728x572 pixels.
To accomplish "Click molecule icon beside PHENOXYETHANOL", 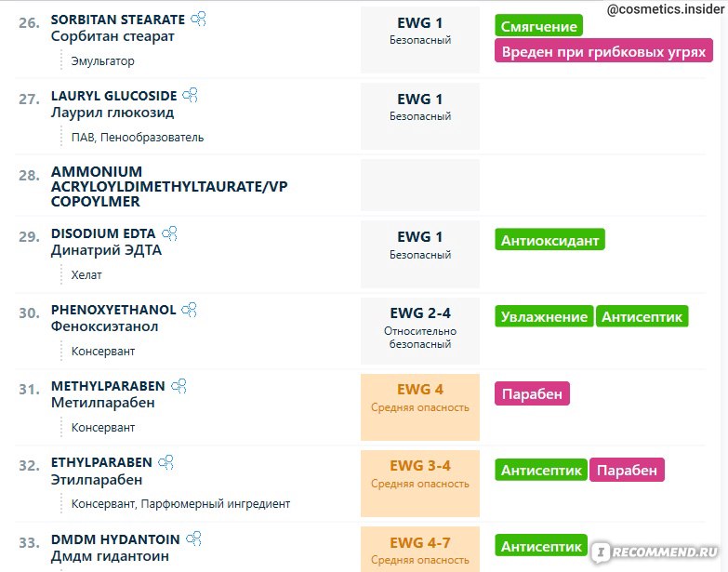I will (189, 309).
